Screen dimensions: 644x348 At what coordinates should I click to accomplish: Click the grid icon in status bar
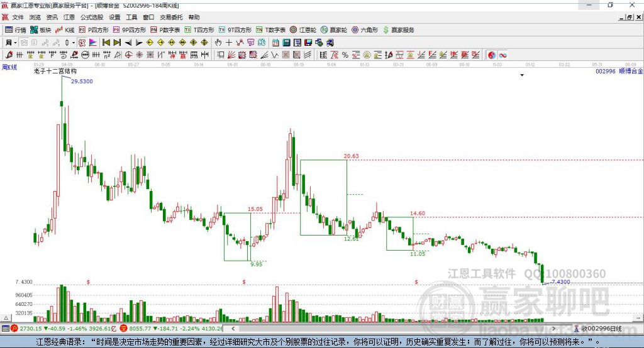(x=5, y=329)
